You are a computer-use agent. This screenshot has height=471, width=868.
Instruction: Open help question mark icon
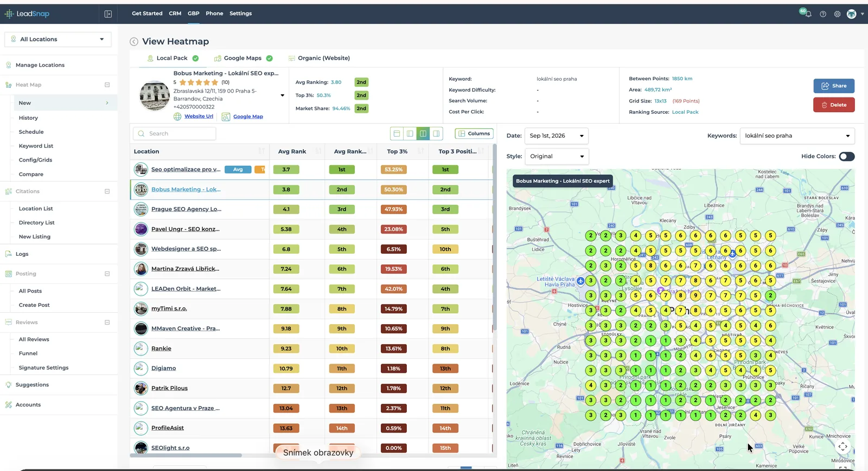[x=823, y=14]
